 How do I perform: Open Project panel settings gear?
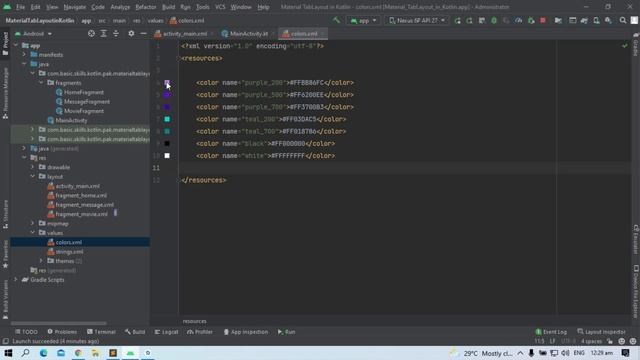(131, 33)
